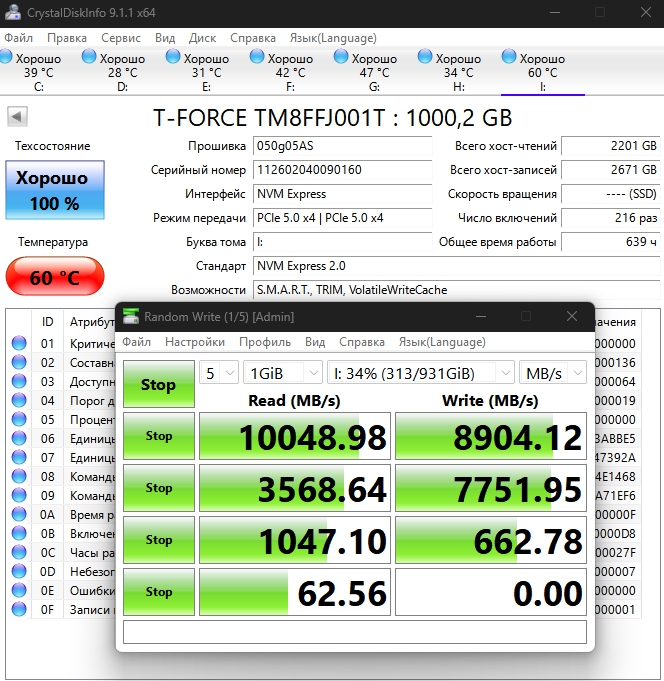The width and height of the screenshot is (664, 681).
Task: Click Stop button beside 10048.98 read row
Action: 159,436
